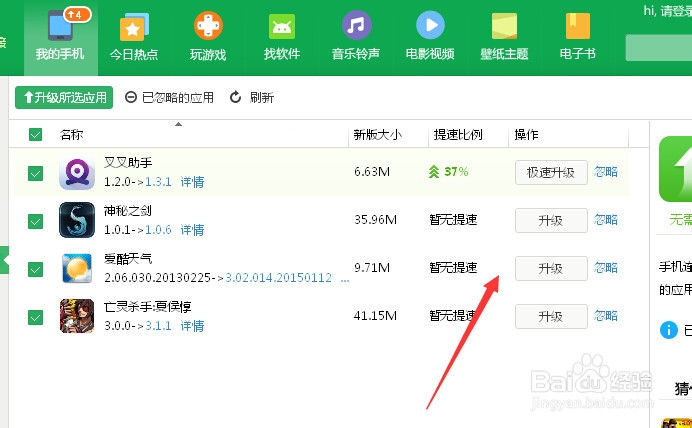Screen dimensions: 692x428
Task: Click 极速升级 button for 叉叉助手
Action: (x=551, y=173)
